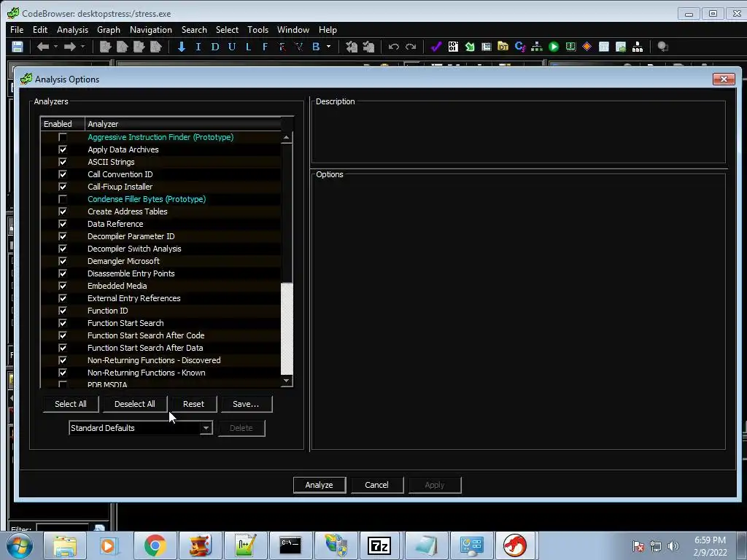
Task: Click the 'U' next undefined toolbar icon
Action: tap(231, 47)
